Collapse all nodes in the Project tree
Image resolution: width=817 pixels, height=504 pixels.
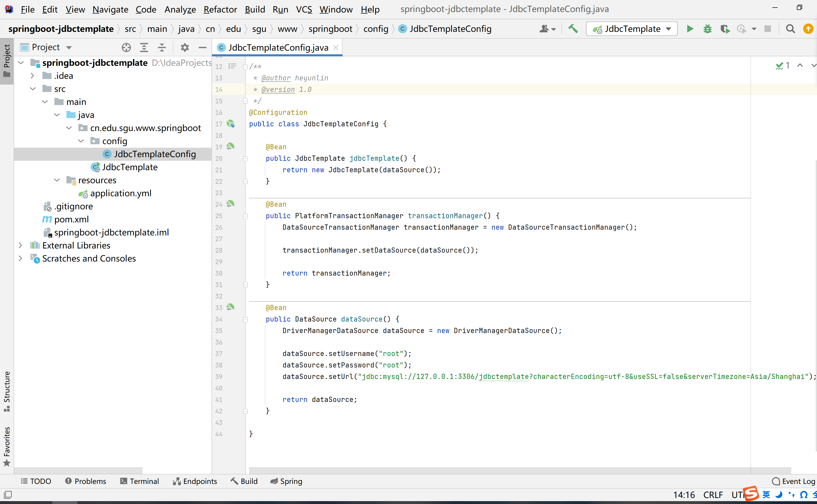coord(162,47)
